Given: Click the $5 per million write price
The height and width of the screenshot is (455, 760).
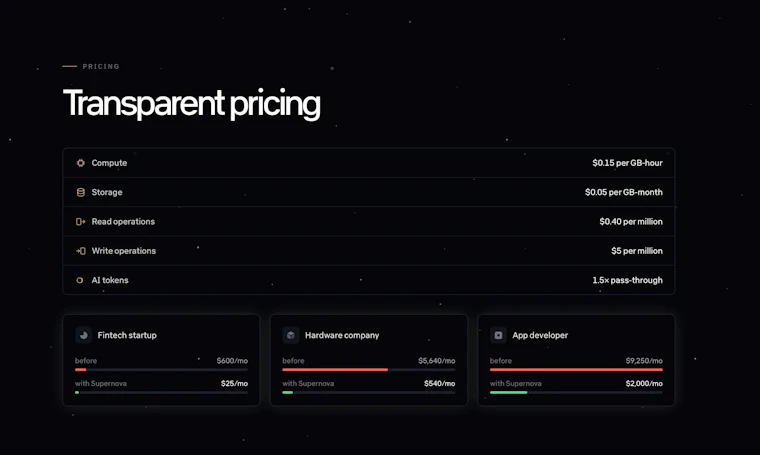Looking at the screenshot, I should (636, 251).
